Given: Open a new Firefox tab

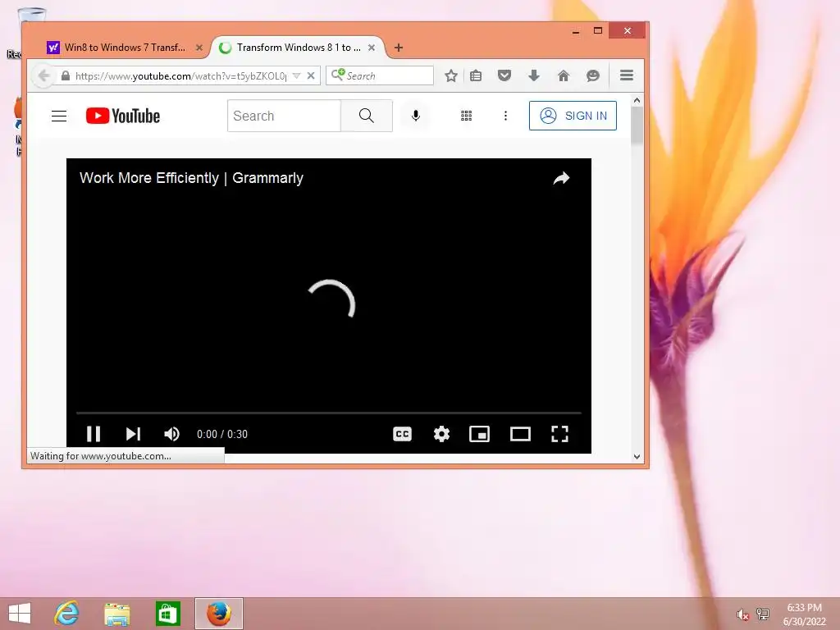Looking at the screenshot, I should click(399, 48).
